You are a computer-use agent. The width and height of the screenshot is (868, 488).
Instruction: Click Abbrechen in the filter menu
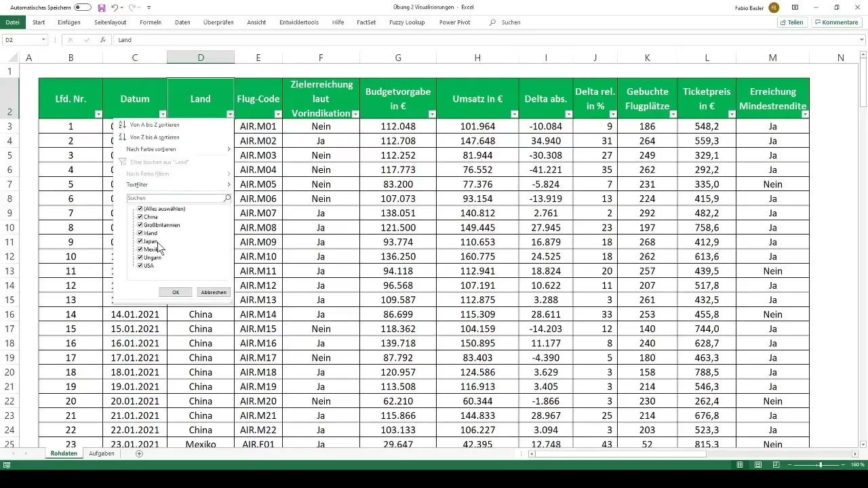click(x=214, y=292)
